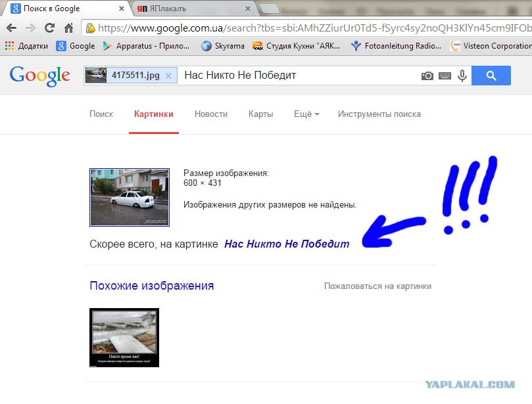Remove the 4175511.jpg image chip

(x=168, y=76)
